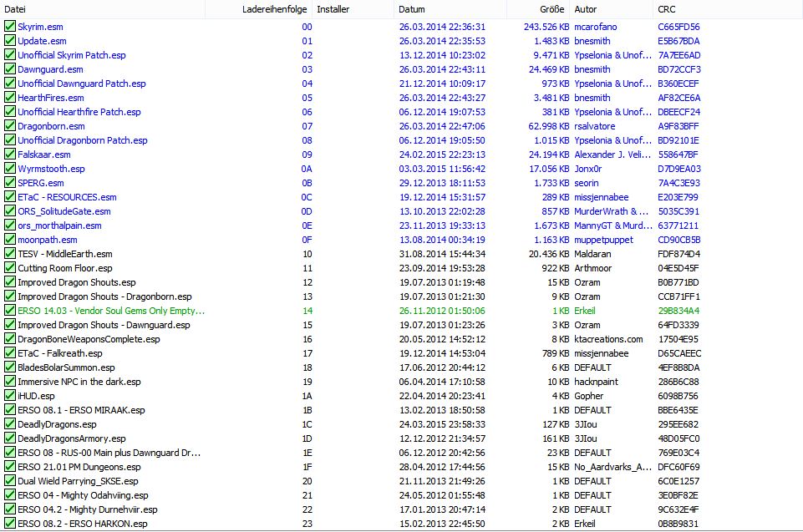Select the TESV - MiddleEarth.esm file name

[x=64, y=254]
